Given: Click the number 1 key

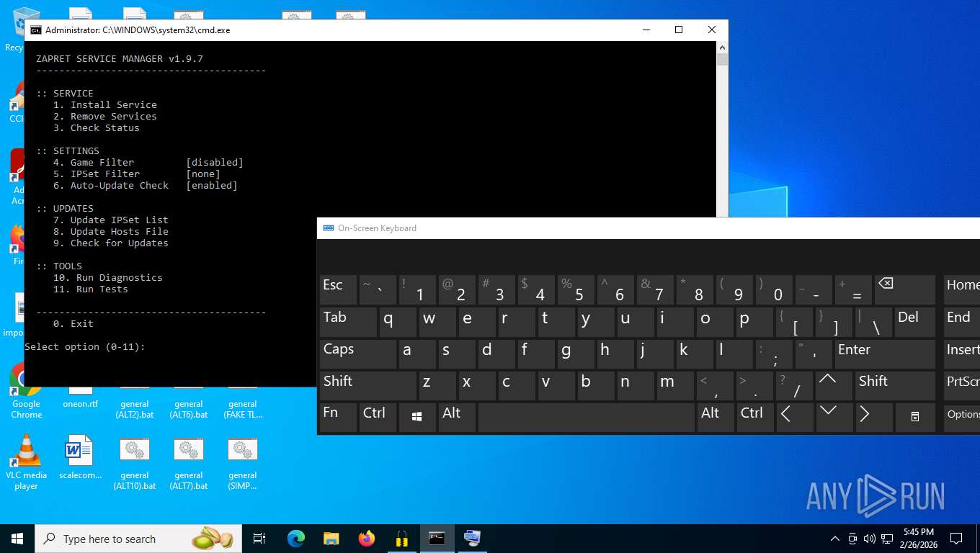Looking at the screenshot, I should pyautogui.click(x=417, y=289).
